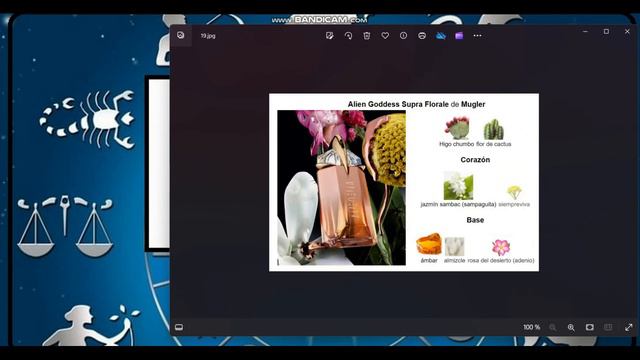
Task: Show file info with the info icon
Action: point(403,36)
